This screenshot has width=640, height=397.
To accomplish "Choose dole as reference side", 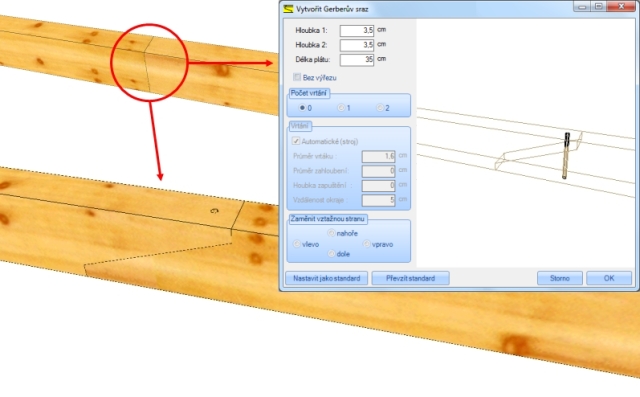I will [331, 254].
